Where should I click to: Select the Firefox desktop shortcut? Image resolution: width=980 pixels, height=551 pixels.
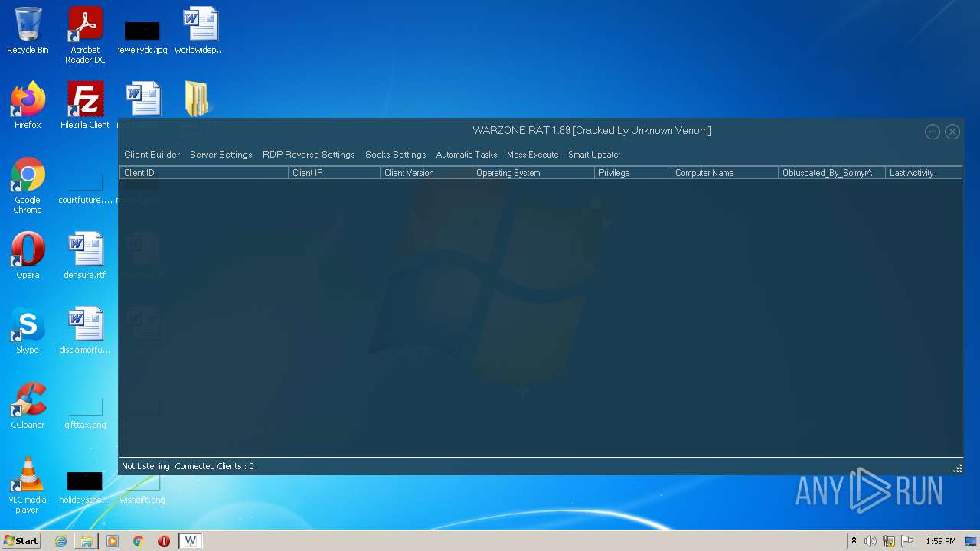click(28, 106)
